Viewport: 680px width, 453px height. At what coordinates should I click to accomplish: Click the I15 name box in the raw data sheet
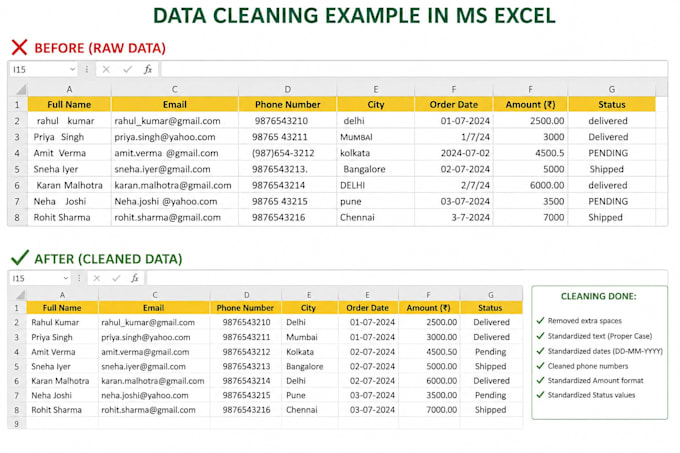coord(43,69)
